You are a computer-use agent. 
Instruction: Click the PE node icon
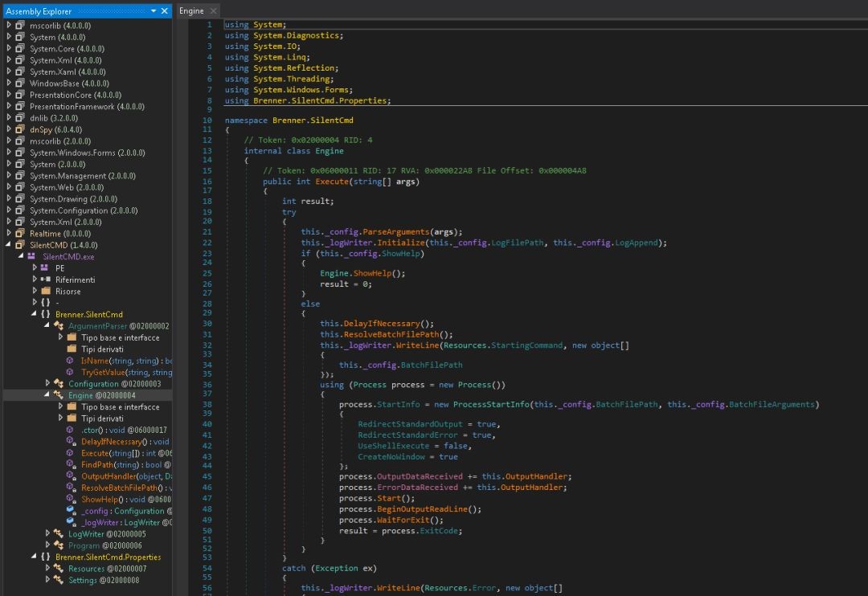click(45, 268)
